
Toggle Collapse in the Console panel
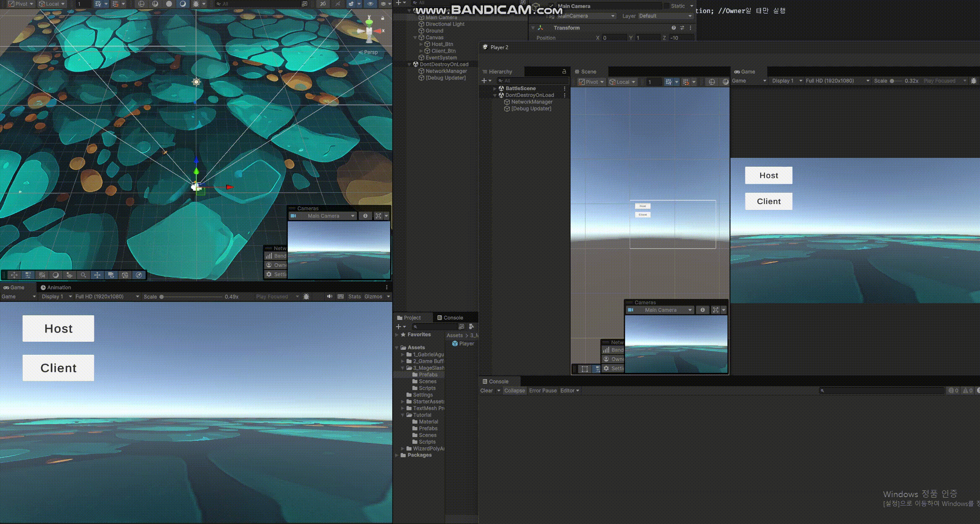(514, 390)
